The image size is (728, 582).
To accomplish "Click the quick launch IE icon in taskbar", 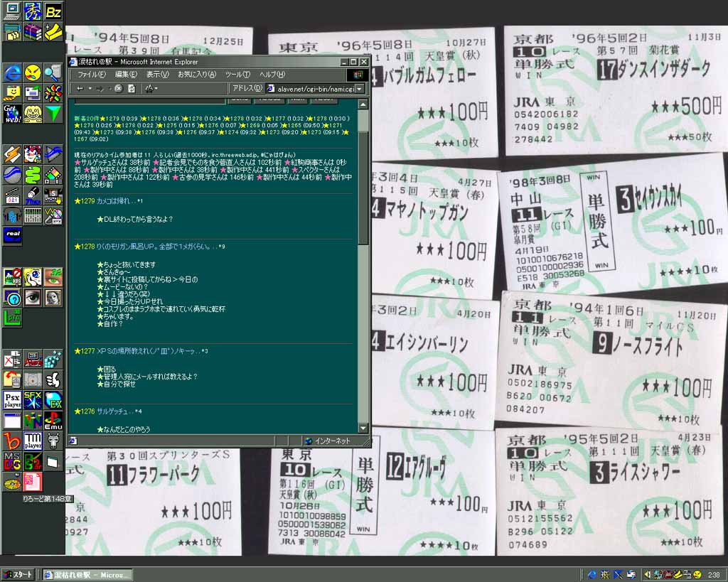I will pos(592,575).
